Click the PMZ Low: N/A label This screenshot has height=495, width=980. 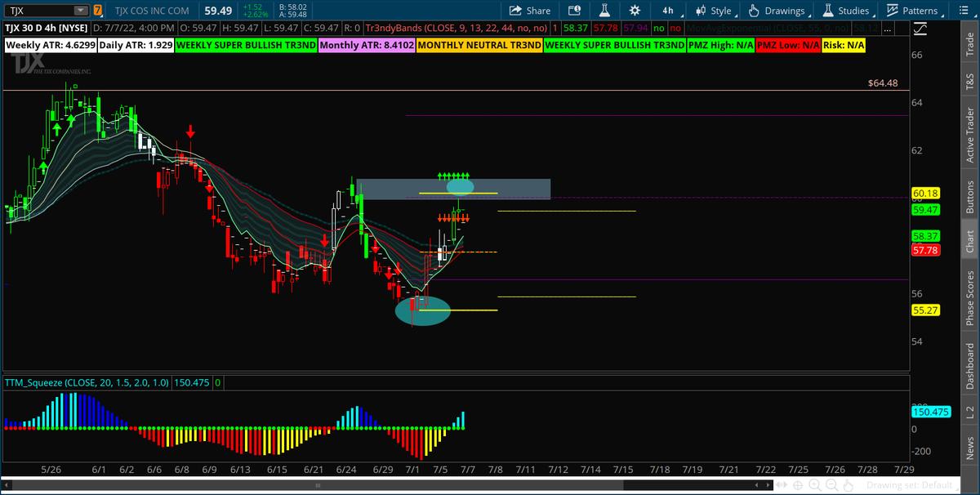tap(789, 46)
